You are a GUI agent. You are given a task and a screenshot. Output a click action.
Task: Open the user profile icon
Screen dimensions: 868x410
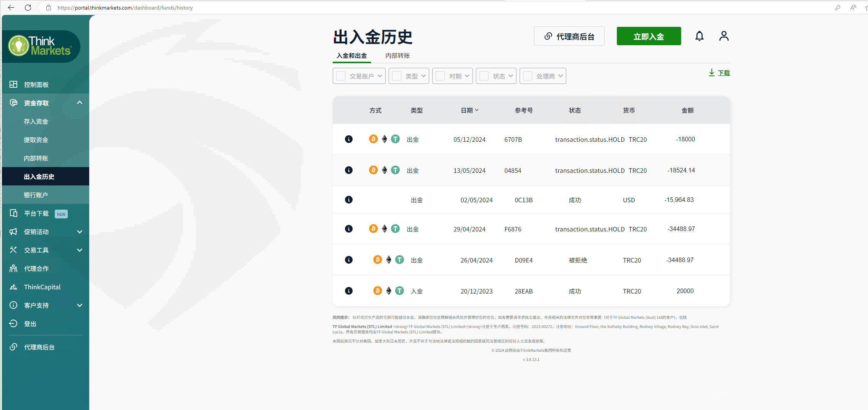click(x=723, y=36)
